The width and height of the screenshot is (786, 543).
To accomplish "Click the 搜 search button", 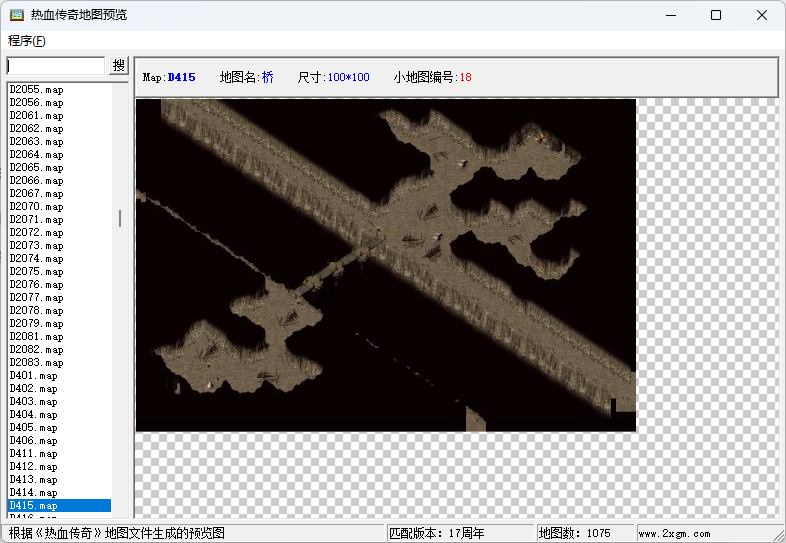I will 119,66.
